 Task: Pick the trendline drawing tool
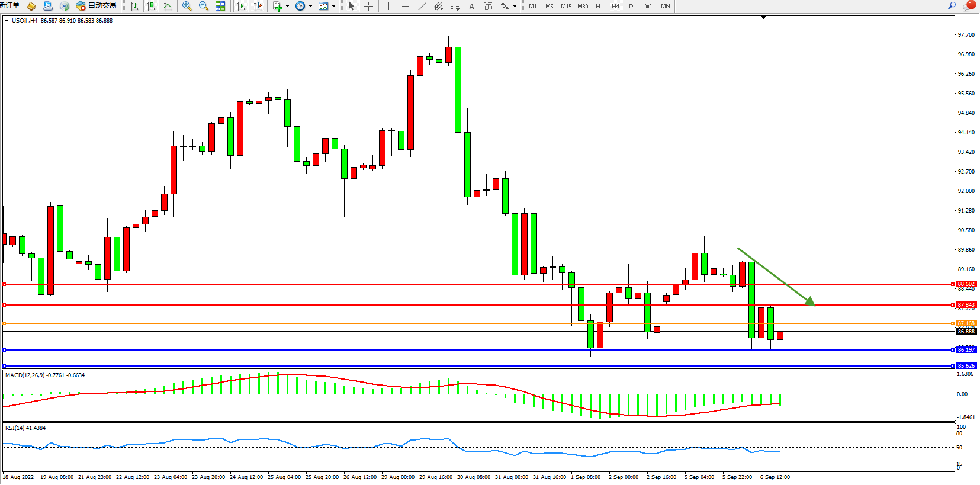tap(422, 6)
